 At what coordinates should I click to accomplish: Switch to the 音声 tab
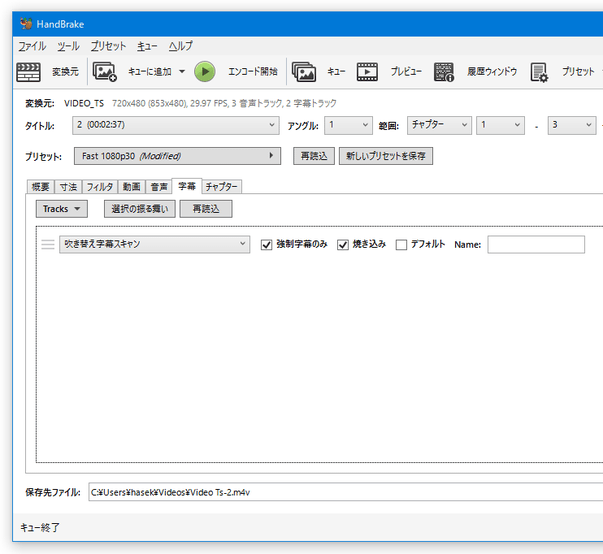point(159,187)
